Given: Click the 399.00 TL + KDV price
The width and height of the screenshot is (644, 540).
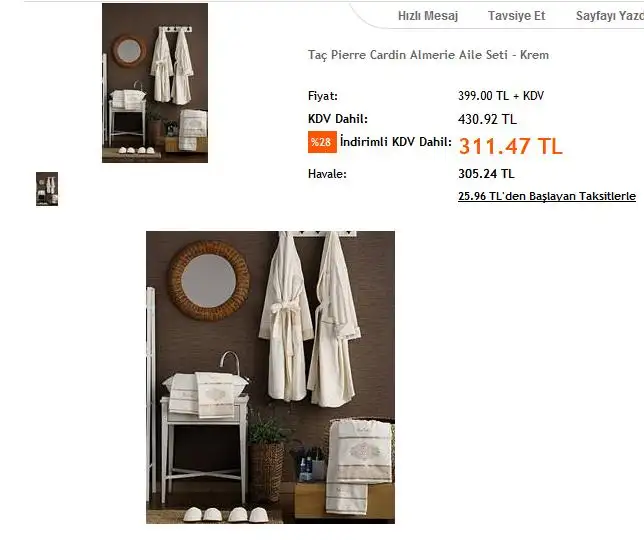Looking at the screenshot, I should point(501,96).
